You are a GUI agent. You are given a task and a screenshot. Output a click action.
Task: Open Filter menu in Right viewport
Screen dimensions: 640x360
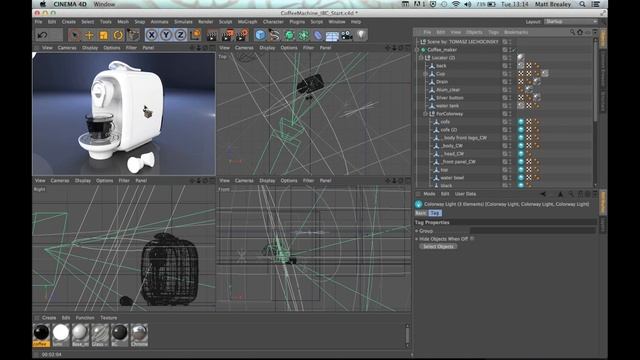[124, 180]
